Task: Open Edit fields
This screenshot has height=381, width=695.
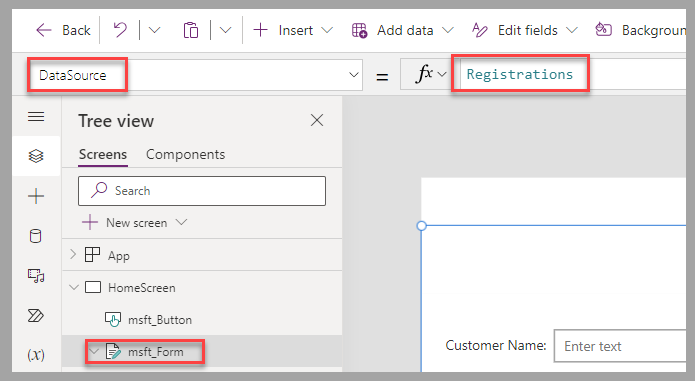Action: coord(515,30)
